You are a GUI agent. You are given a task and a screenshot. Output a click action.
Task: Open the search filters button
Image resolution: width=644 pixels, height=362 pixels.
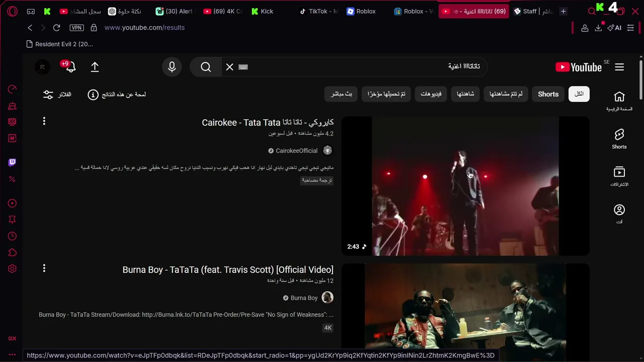[57, 95]
